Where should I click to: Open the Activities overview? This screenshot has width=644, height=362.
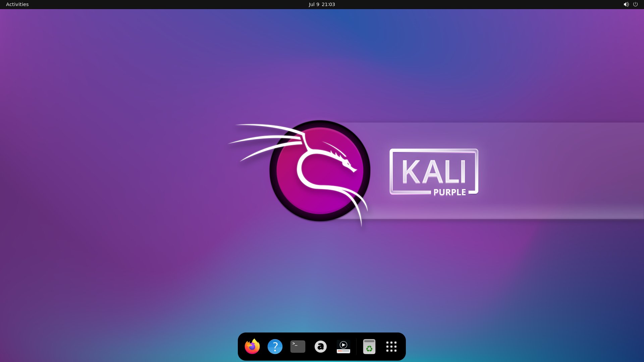click(17, 4)
